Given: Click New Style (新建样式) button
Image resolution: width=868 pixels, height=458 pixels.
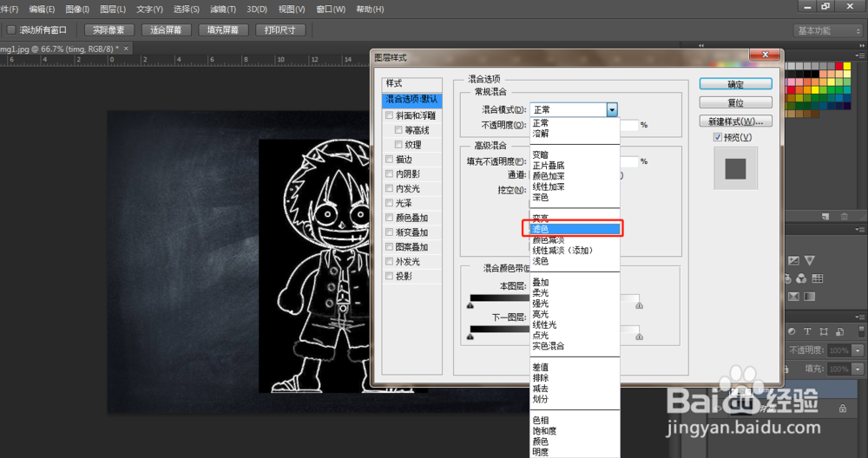Looking at the screenshot, I should tap(736, 121).
